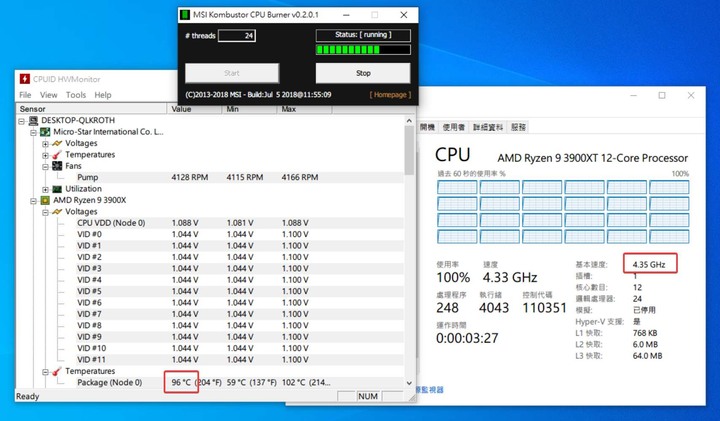Click HWMonitor scrollbar up arrow
The image size is (720, 421).
pyautogui.click(x=409, y=120)
